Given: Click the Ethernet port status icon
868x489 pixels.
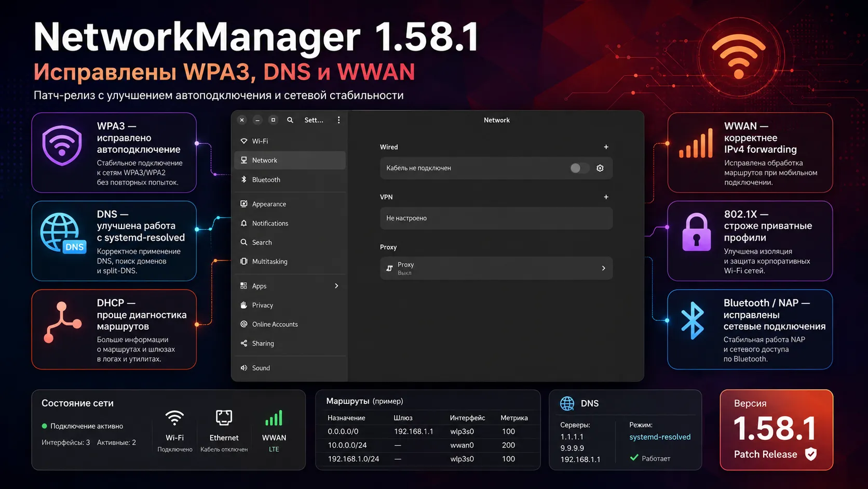Looking at the screenshot, I should point(224,418).
